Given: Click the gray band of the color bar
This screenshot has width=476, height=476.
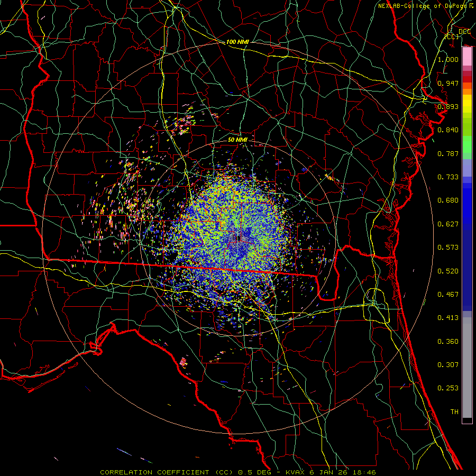Looking at the screenshot, I should coord(467,368).
